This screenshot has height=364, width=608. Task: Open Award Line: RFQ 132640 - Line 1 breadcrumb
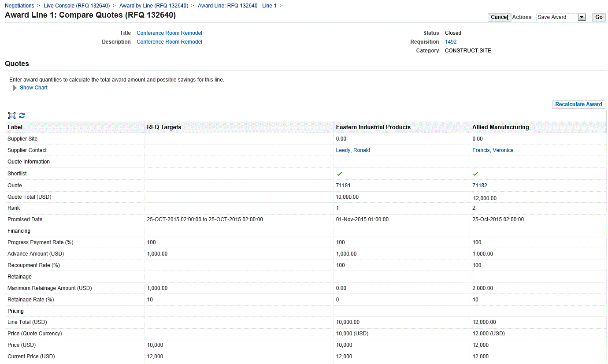point(237,6)
